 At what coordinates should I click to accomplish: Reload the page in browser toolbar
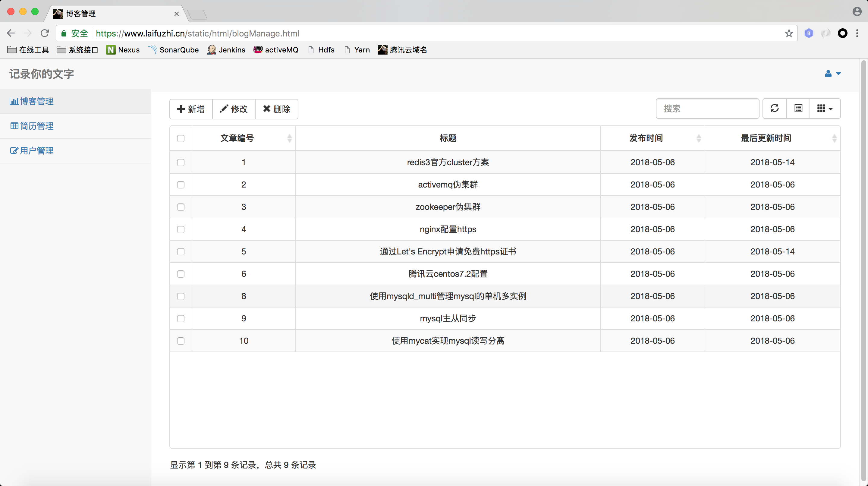tap(45, 33)
